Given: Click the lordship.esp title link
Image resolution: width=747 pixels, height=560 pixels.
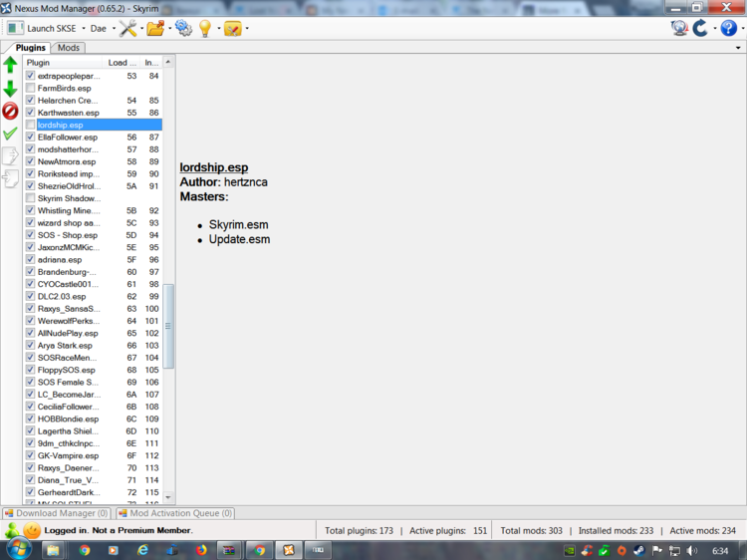Looking at the screenshot, I should (x=214, y=167).
